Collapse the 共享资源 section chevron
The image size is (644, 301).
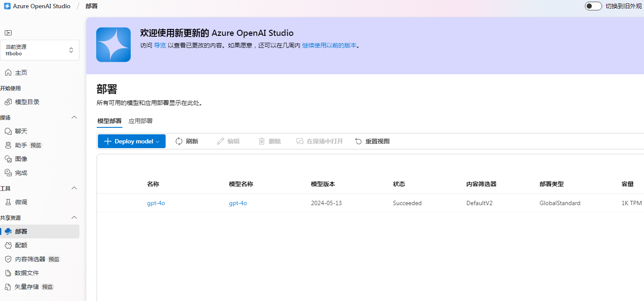pos(74,218)
